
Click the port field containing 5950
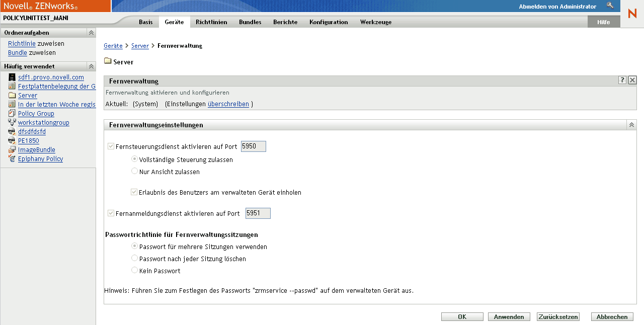pyautogui.click(x=254, y=146)
